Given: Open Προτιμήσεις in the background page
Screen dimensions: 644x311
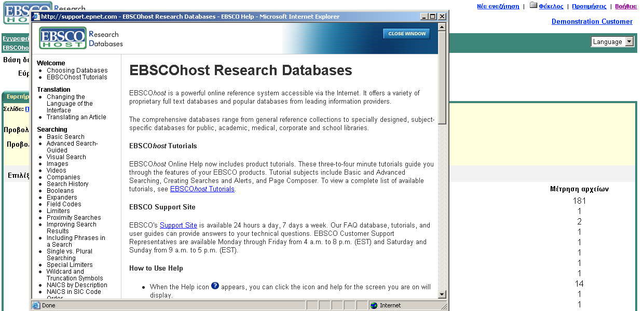Looking at the screenshot, I should click(589, 7).
